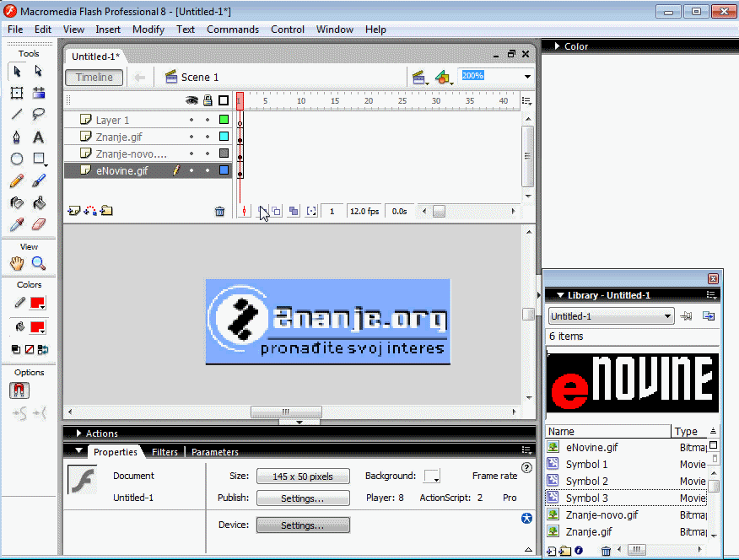Click Insert Layer icon below layers
Viewport: 739px width, 560px height.
(74, 211)
